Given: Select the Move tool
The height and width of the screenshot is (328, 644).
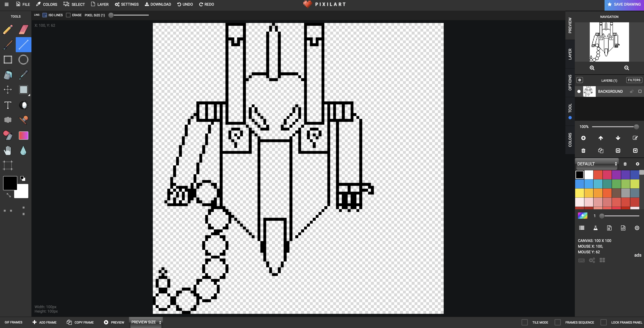Looking at the screenshot, I should coord(8,89).
